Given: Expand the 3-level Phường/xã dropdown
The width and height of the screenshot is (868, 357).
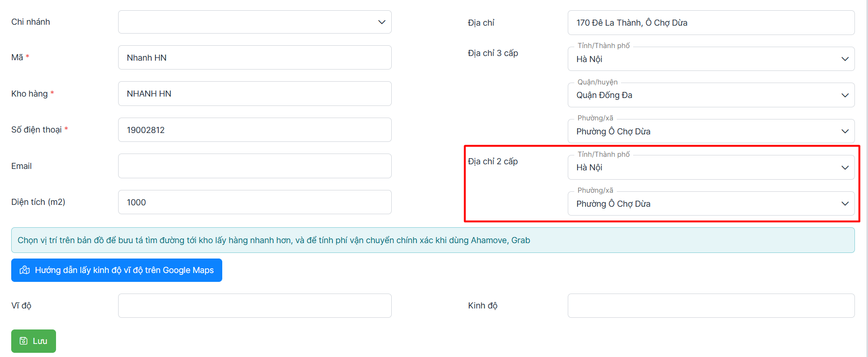Looking at the screenshot, I should (x=711, y=132).
